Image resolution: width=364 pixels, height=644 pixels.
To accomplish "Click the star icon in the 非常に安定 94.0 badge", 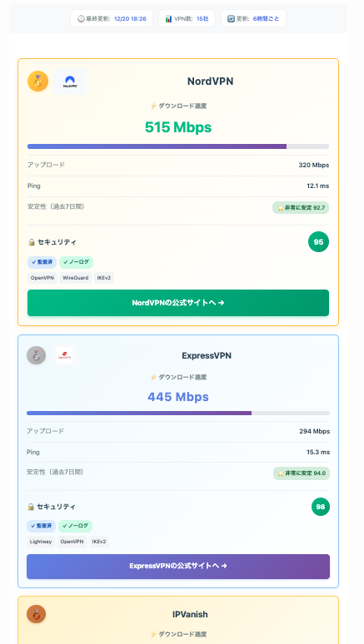I will pos(282,473).
